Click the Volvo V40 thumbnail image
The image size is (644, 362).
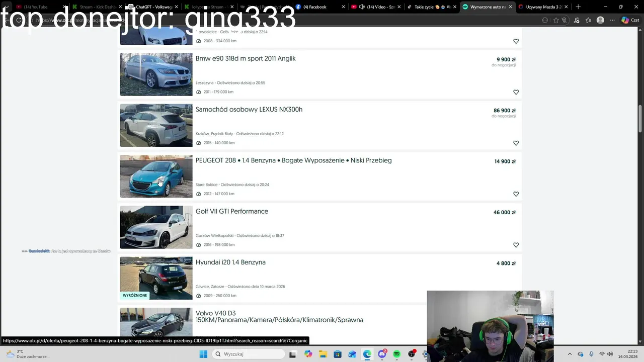click(156, 322)
